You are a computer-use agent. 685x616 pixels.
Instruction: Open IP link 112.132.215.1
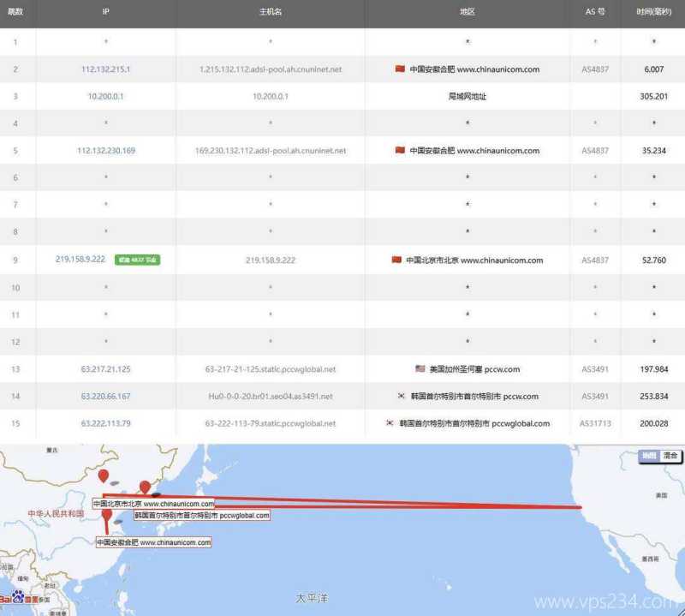click(x=105, y=69)
